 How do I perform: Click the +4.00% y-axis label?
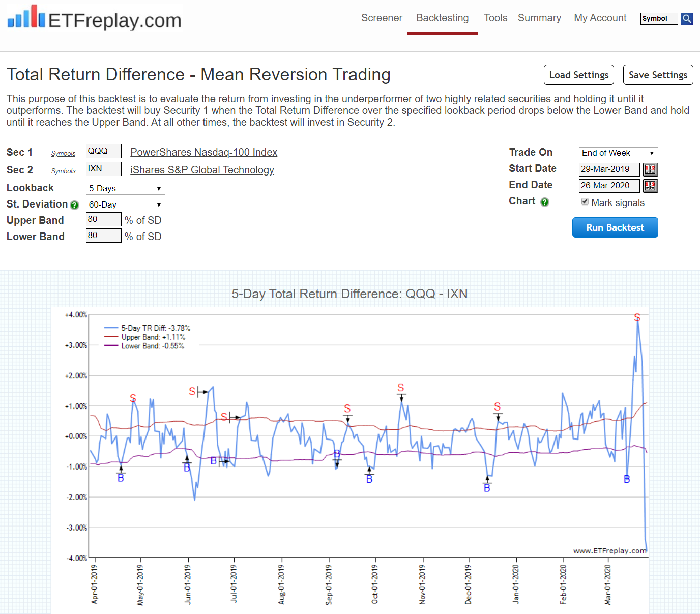click(76, 315)
